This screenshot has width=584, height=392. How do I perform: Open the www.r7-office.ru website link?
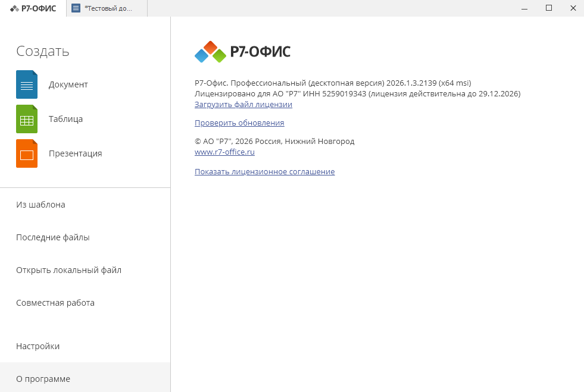[x=224, y=152]
